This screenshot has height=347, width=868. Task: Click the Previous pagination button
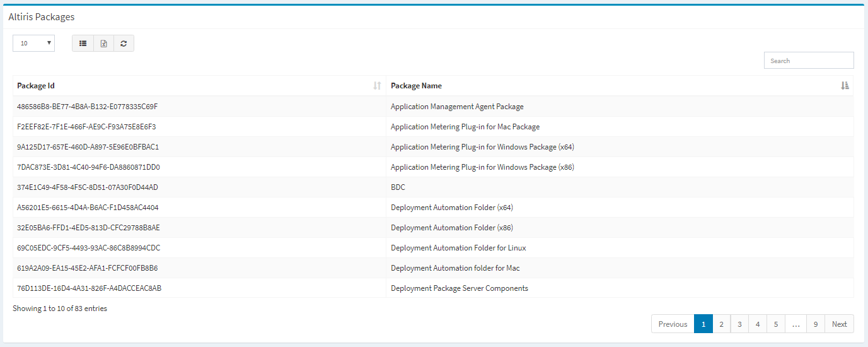(x=673, y=324)
